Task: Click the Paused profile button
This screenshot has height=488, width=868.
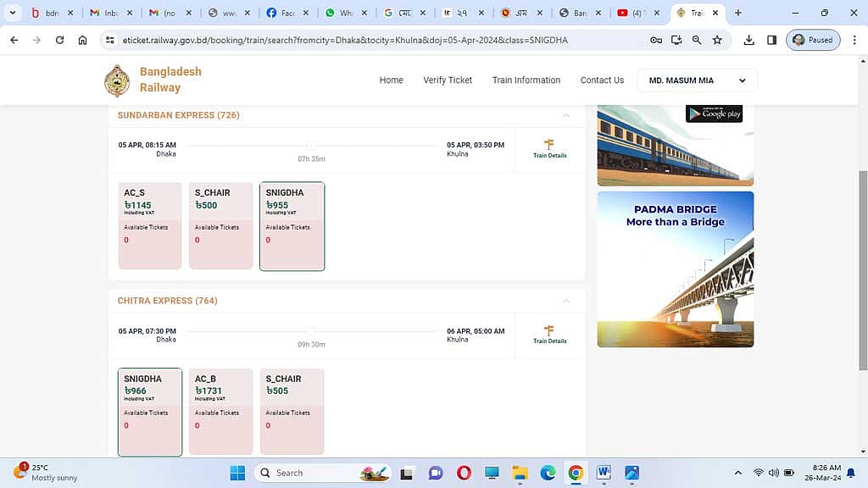Action: pos(813,40)
